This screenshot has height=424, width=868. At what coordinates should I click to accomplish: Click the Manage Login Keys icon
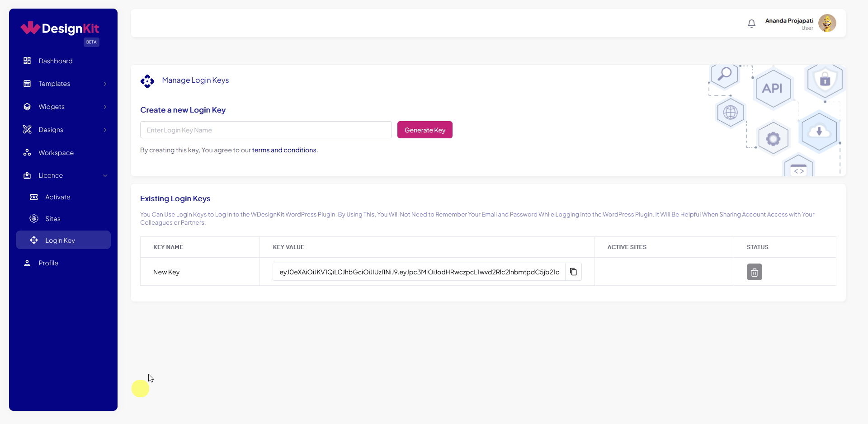pyautogui.click(x=147, y=81)
